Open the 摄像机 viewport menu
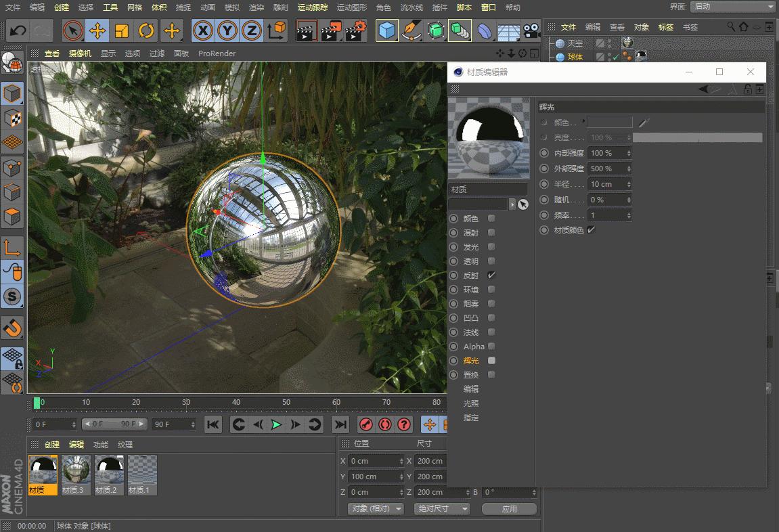 pos(80,53)
